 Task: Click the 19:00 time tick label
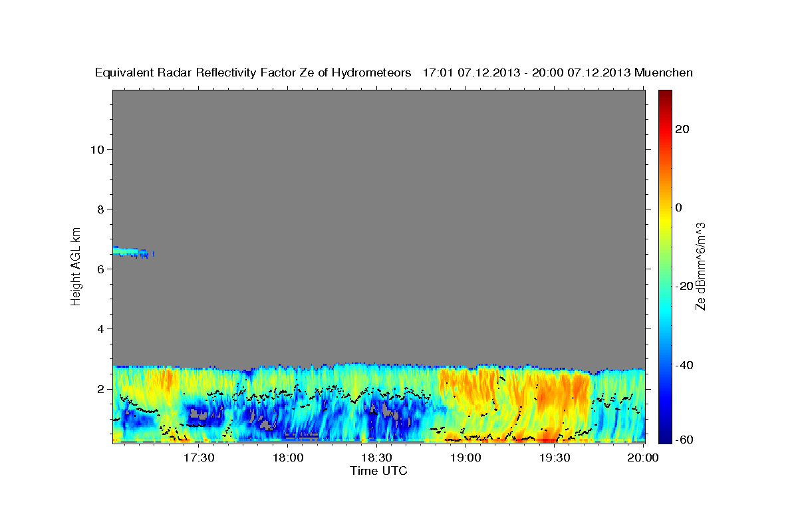click(465, 458)
